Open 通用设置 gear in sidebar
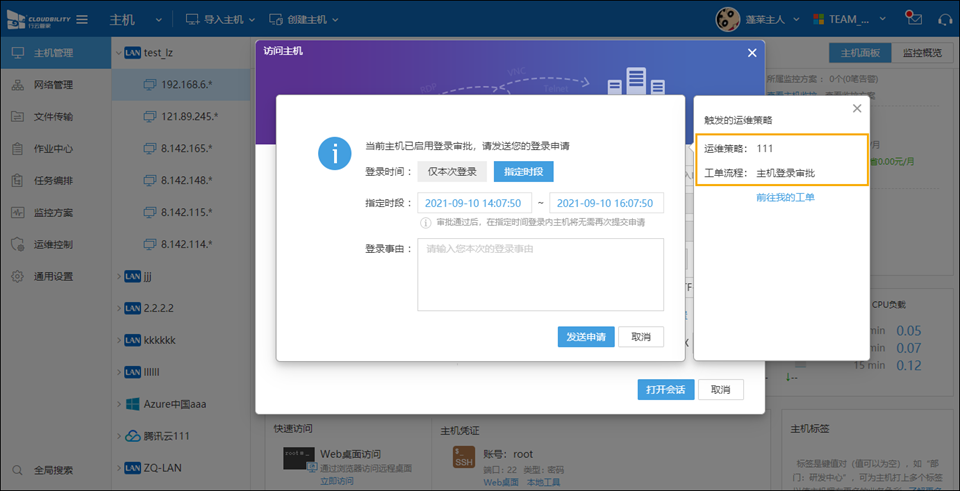This screenshot has height=491, width=960. [x=54, y=277]
